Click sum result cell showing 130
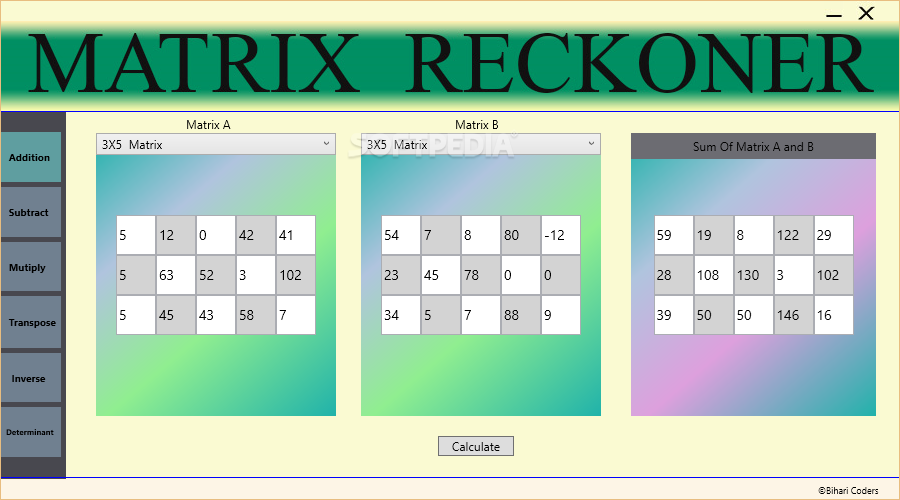The height and width of the screenshot is (500, 900). [754, 275]
